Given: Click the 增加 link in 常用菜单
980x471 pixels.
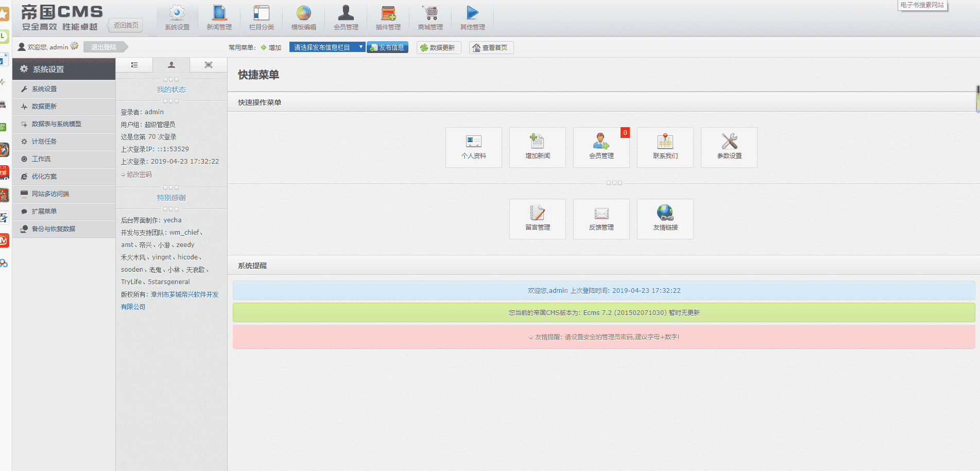Looking at the screenshot, I should point(271,47).
